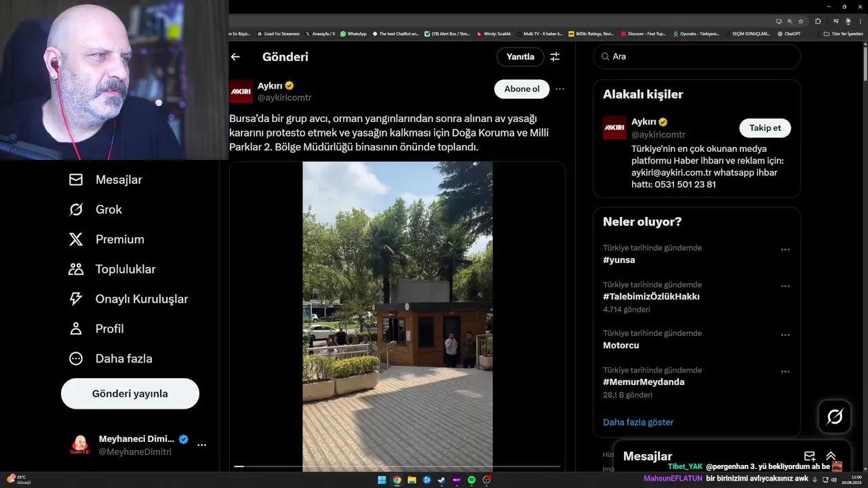
Task: Open the weather widget showing 25°C
Action: tap(19, 480)
